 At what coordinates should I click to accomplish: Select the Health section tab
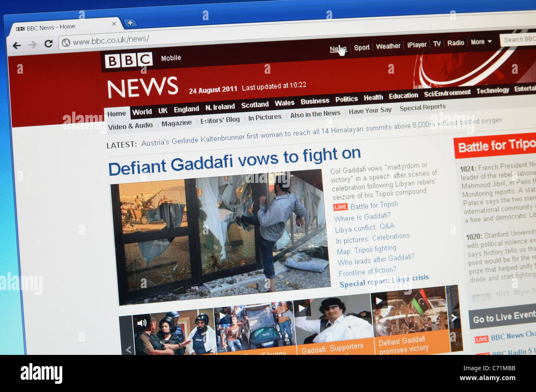pyautogui.click(x=374, y=98)
